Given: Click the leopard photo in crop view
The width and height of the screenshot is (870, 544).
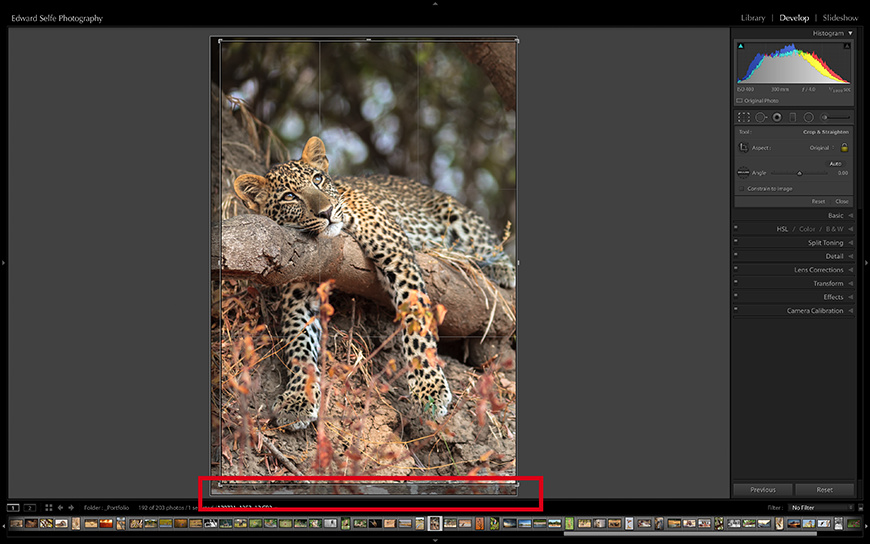Looking at the screenshot, I should (x=368, y=261).
